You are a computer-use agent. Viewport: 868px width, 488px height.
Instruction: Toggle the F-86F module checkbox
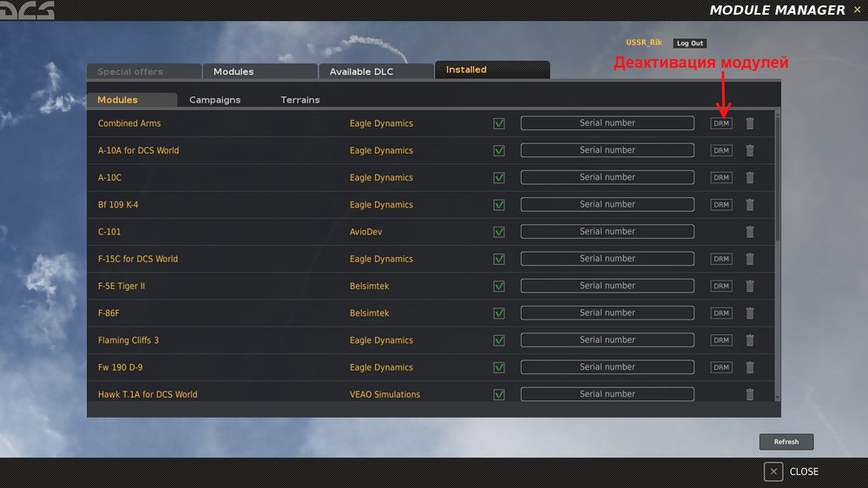pos(499,313)
